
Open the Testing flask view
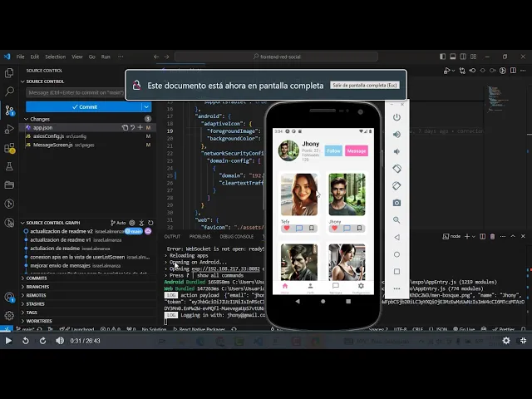coord(9,166)
